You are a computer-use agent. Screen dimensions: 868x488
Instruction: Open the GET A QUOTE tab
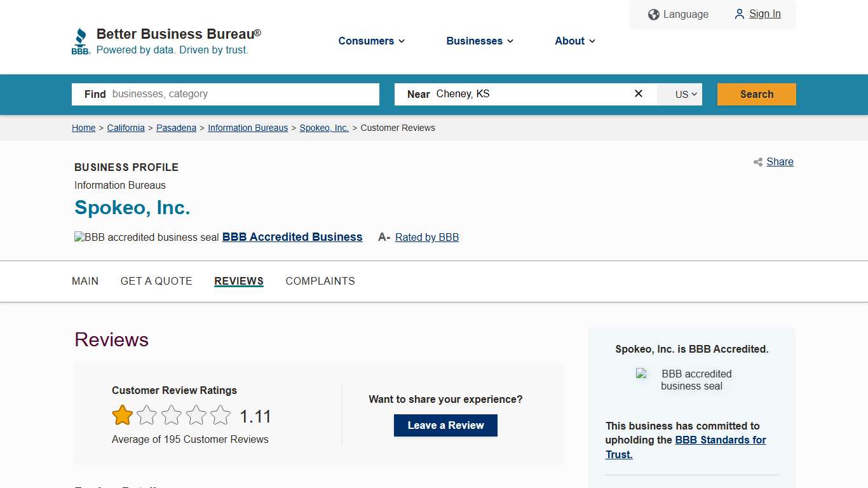156,281
